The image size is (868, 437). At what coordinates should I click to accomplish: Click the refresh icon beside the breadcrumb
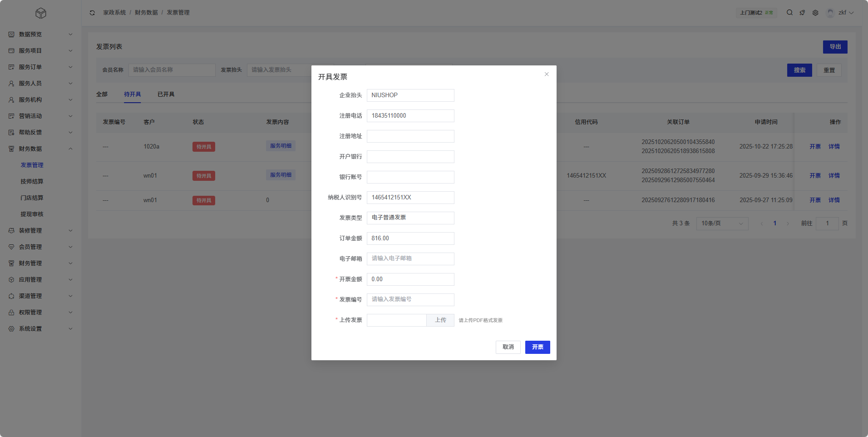tap(92, 13)
